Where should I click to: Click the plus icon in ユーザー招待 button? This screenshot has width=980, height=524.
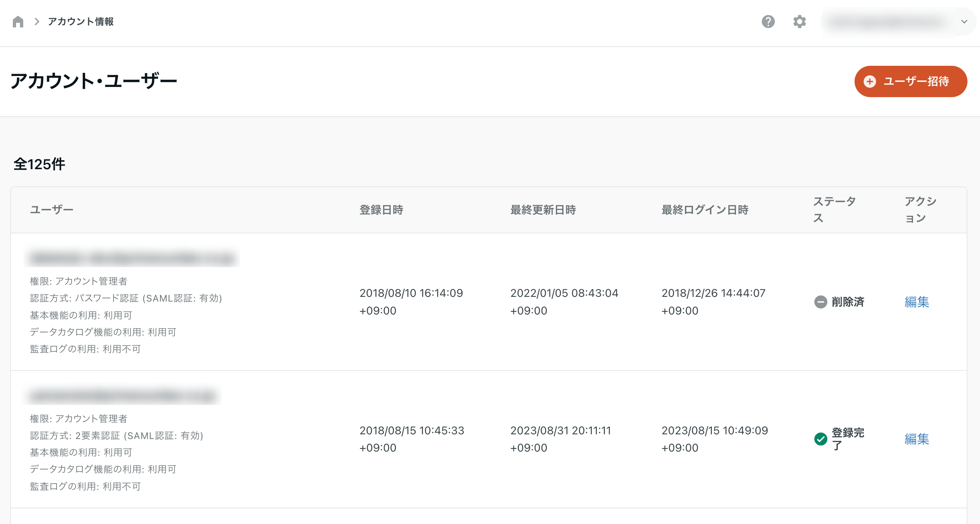coord(870,81)
